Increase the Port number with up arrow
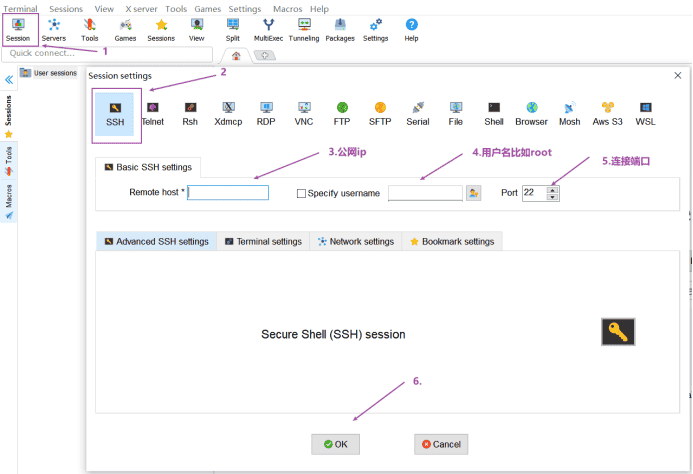The image size is (693, 474). (553, 189)
